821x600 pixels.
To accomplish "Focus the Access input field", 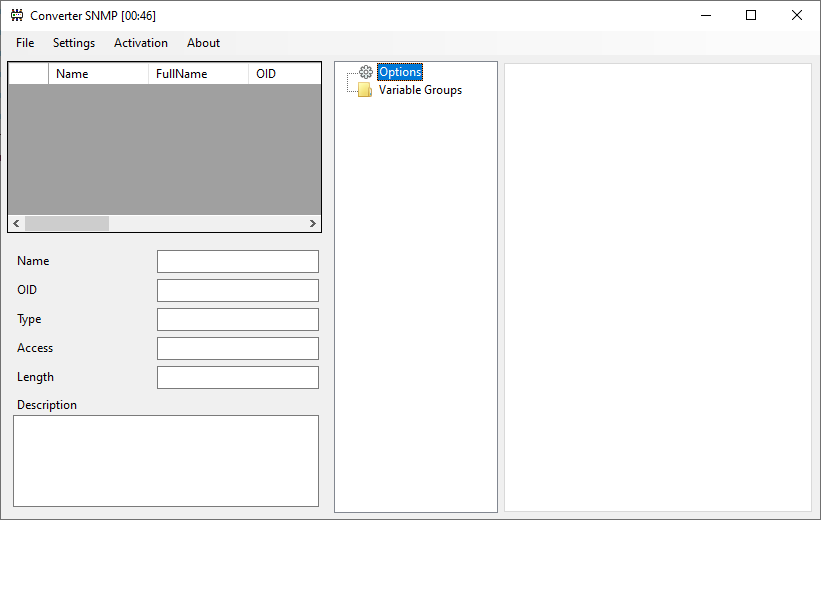I will pos(238,349).
